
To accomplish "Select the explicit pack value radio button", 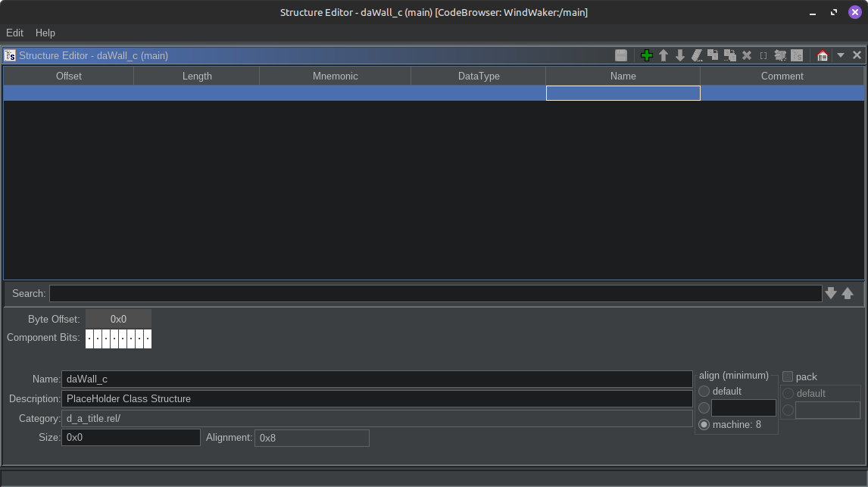I will pyautogui.click(x=788, y=410).
